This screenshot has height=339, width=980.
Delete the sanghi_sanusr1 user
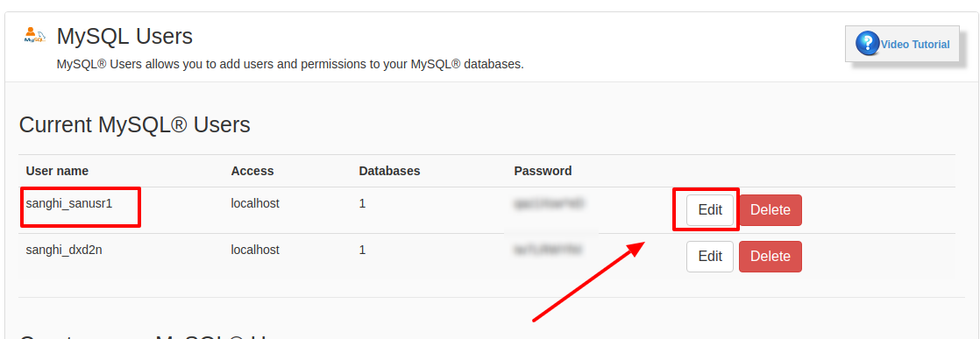pyautogui.click(x=770, y=209)
